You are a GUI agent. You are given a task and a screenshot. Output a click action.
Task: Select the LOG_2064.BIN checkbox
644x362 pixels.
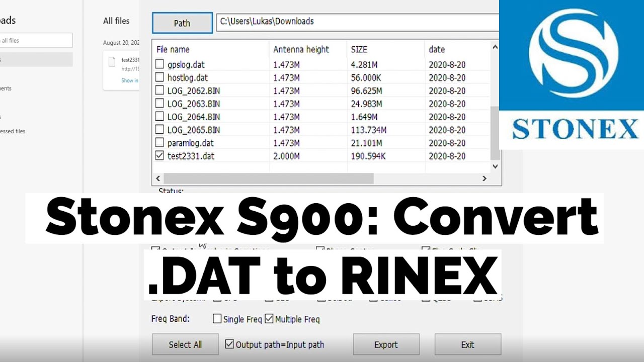pos(159,117)
